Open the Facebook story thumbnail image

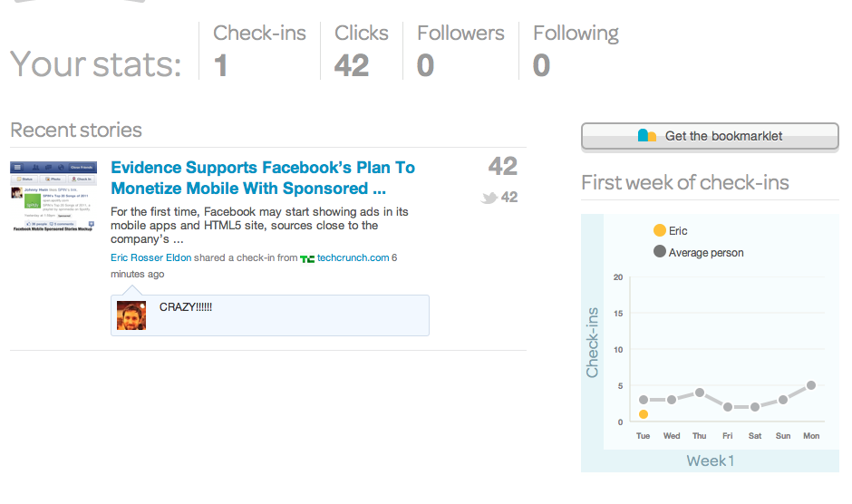[x=53, y=197]
